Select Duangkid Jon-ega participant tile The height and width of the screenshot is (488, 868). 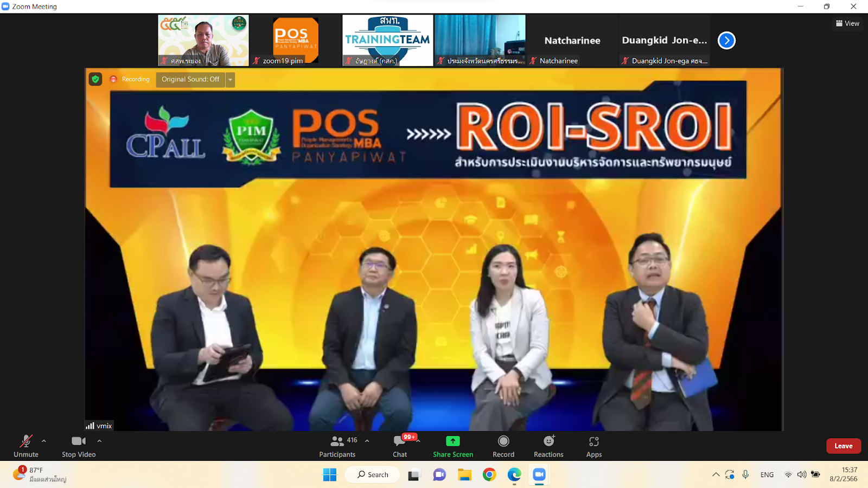click(665, 40)
